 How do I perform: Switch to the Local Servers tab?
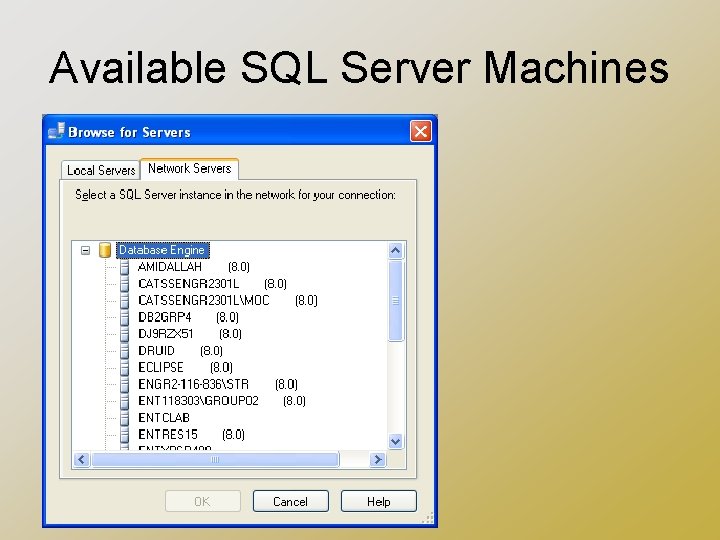pos(101,170)
